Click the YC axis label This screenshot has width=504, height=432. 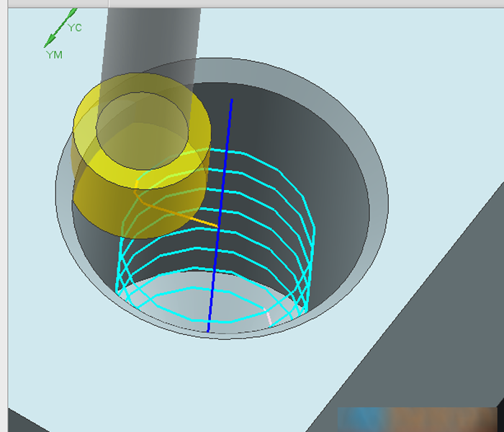(75, 28)
